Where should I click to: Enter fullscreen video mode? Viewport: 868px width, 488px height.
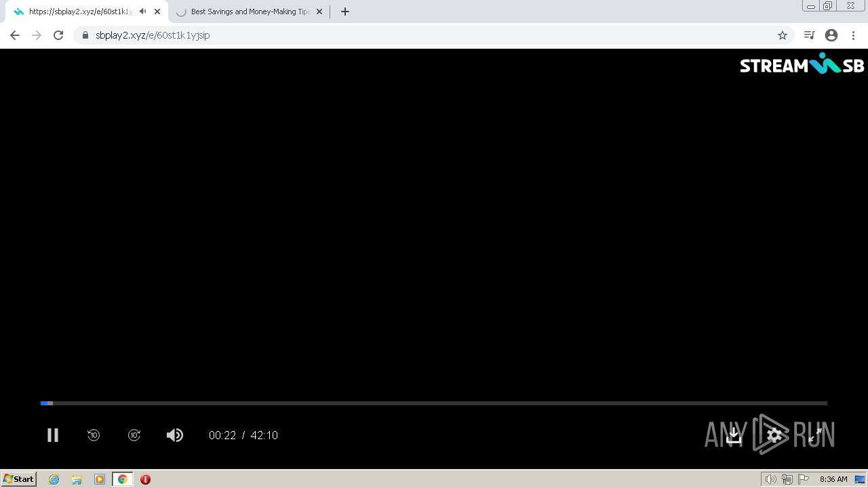[x=815, y=435]
